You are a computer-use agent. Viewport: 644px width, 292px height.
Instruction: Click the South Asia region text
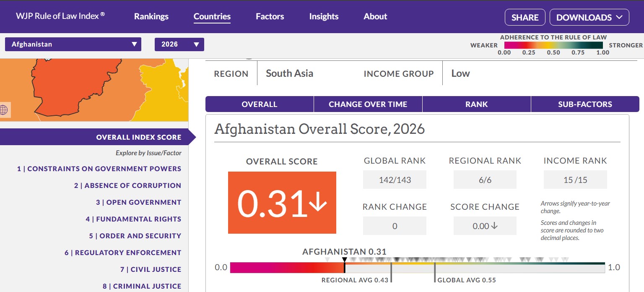point(289,73)
